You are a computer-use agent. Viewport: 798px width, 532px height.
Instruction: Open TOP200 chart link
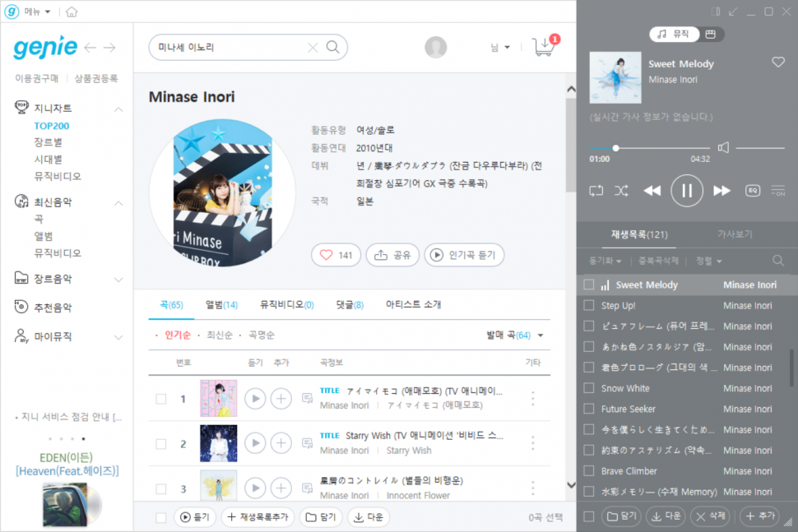coord(51,126)
